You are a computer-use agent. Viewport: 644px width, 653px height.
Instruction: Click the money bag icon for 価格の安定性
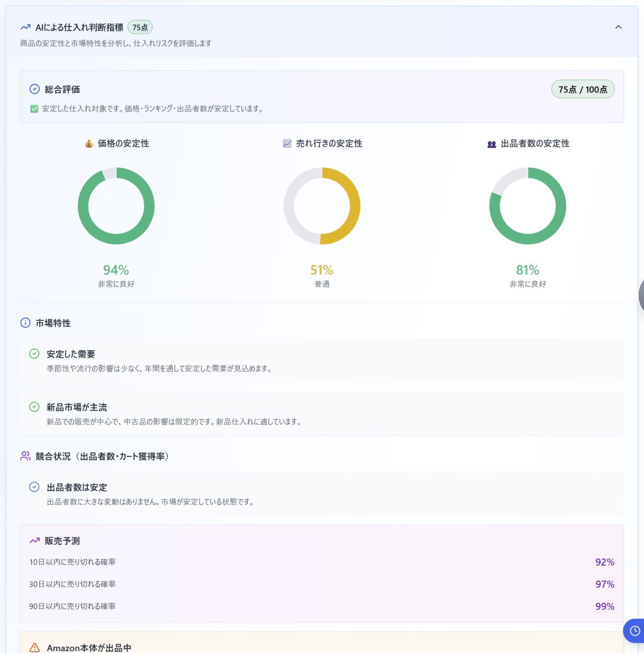point(89,143)
